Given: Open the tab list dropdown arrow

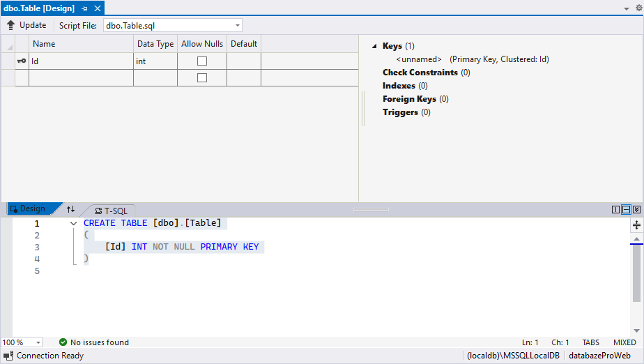Looking at the screenshot, I should 627,8.
